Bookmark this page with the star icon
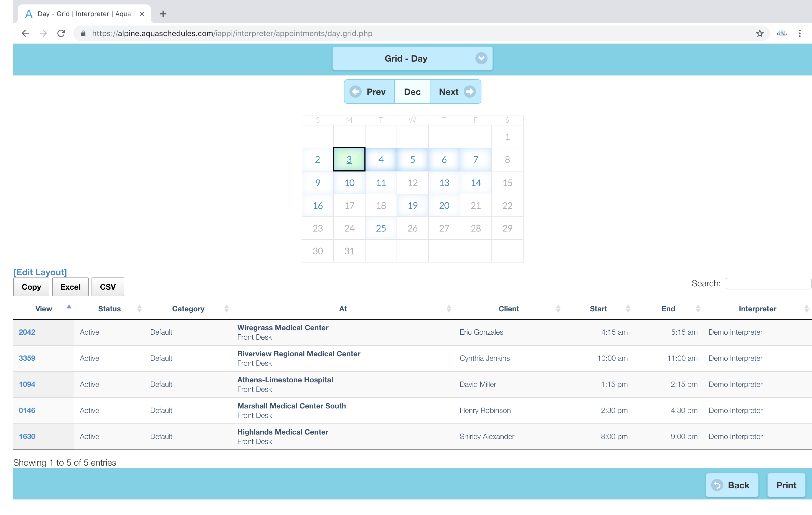The height and width of the screenshot is (515, 812). pos(759,33)
